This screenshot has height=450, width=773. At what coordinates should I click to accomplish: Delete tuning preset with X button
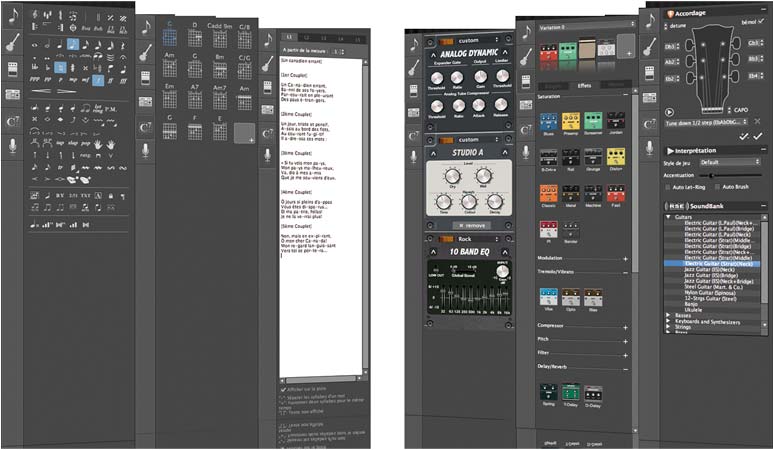point(758,121)
